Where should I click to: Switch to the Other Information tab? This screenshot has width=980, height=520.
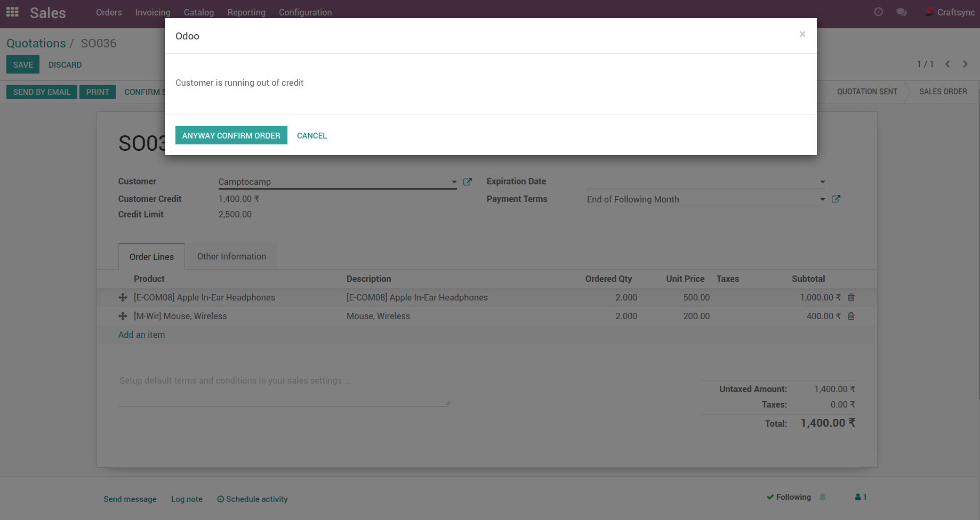click(x=231, y=256)
